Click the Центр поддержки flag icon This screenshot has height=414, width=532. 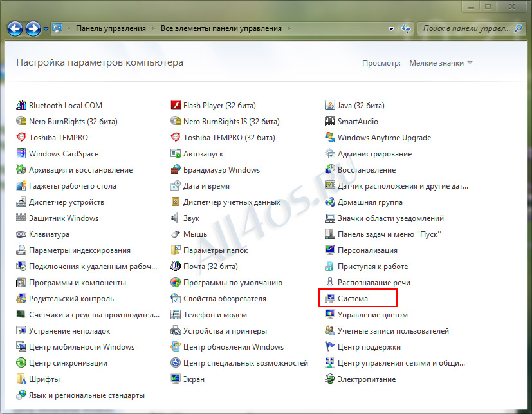(x=330, y=347)
